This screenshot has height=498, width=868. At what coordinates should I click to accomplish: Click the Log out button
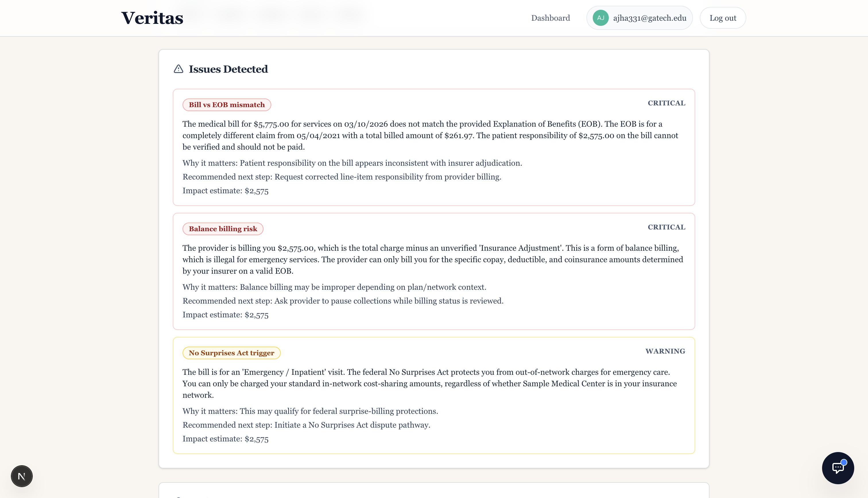722,18
